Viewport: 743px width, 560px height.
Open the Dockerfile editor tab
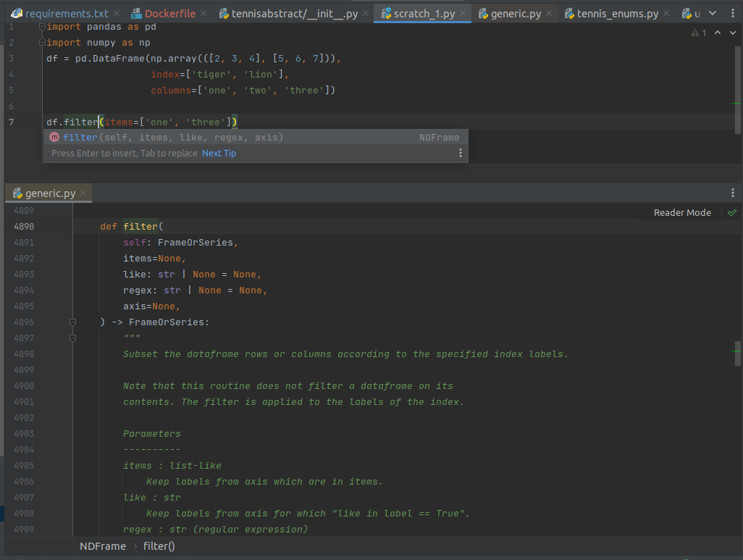pyautogui.click(x=169, y=14)
